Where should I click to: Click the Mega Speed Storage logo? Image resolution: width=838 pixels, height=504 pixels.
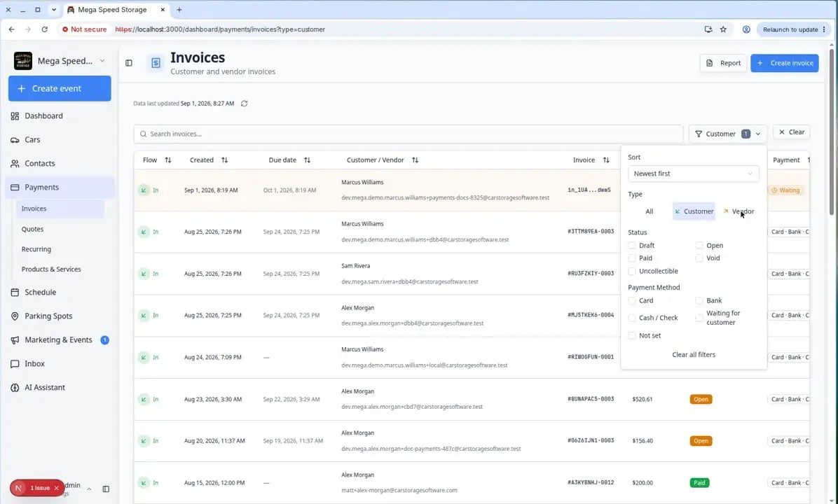23,61
